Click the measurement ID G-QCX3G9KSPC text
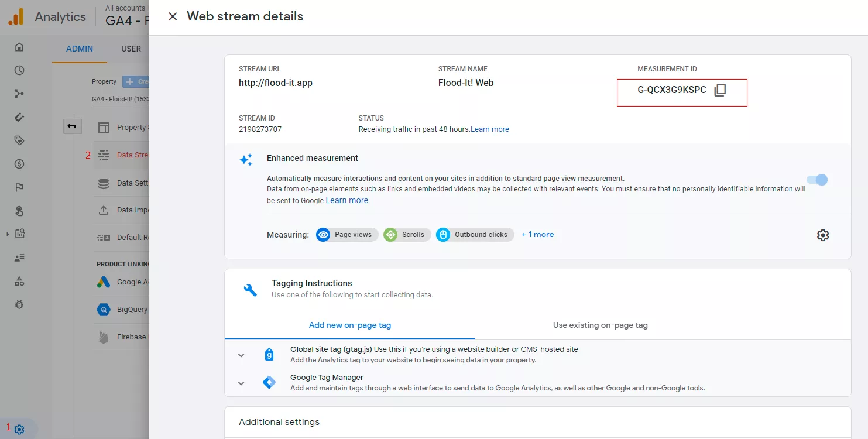The image size is (868, 439). coord(672,90)
